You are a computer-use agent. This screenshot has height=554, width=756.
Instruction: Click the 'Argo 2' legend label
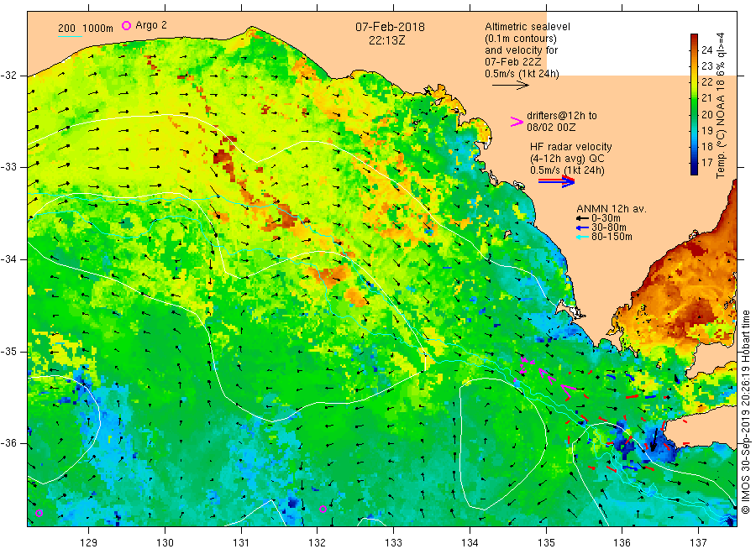[151, 25]
